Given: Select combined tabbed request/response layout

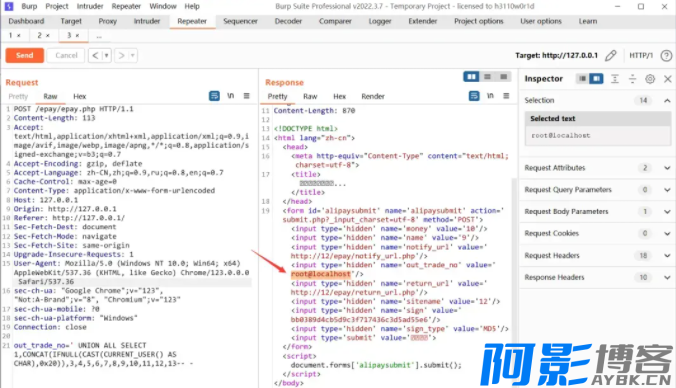Looking at the screenshot, I should point(503,77).
